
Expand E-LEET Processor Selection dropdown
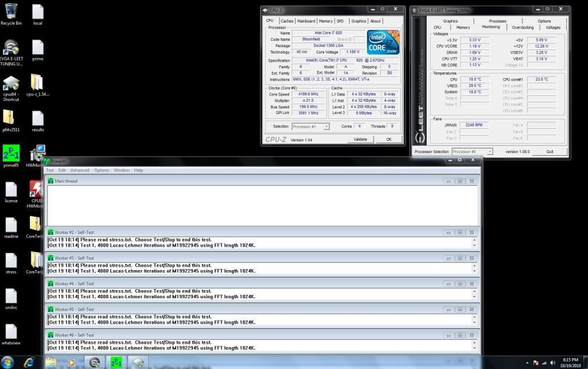(x=472, y=152)
